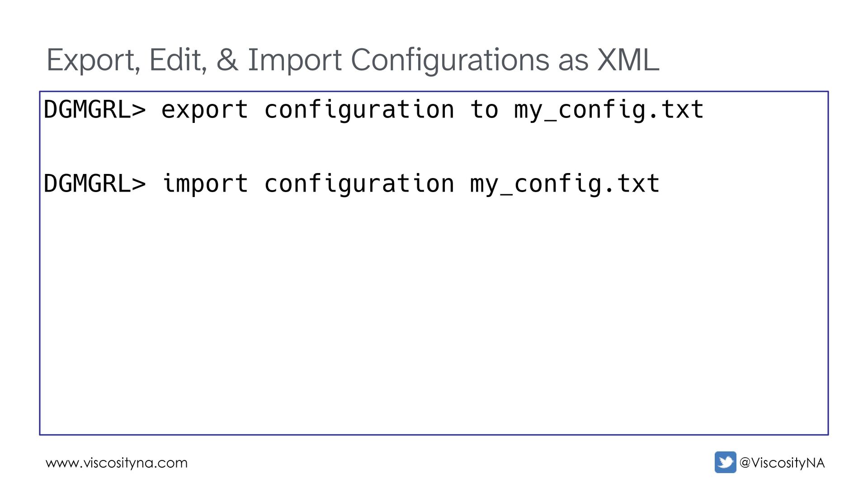Image resolution: width=868 pixels, height=488 pixels.
Task: Click configuration in the import command
Action: tap(359, 184)
